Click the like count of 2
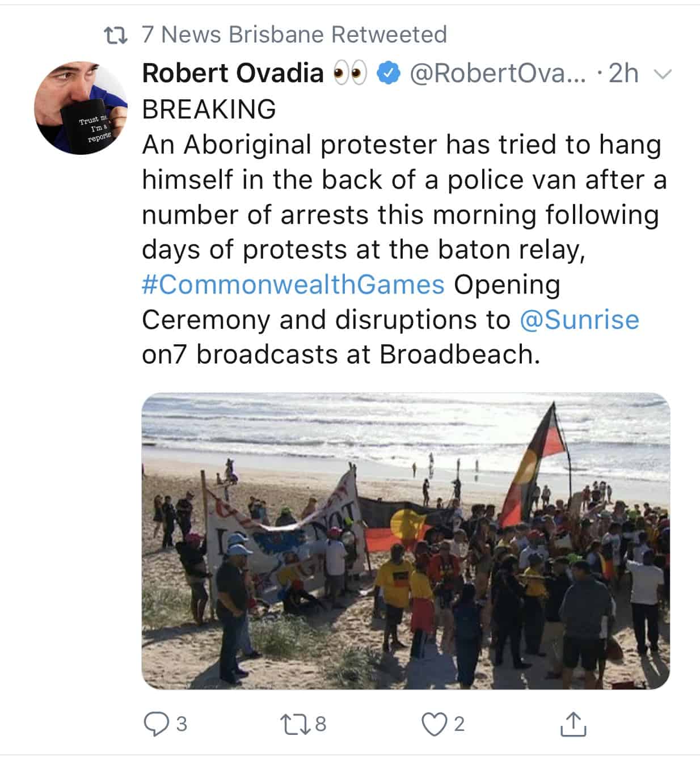700x761 pixels. coord(459,724)
